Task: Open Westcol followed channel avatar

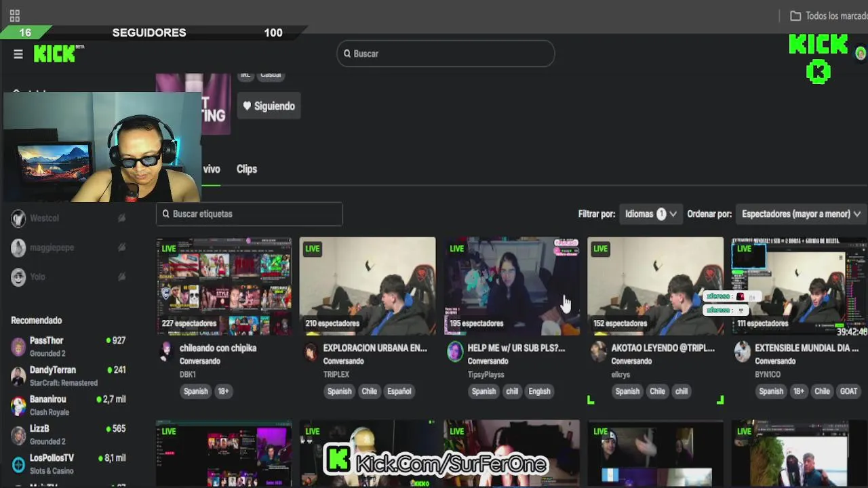Action: 18,218
